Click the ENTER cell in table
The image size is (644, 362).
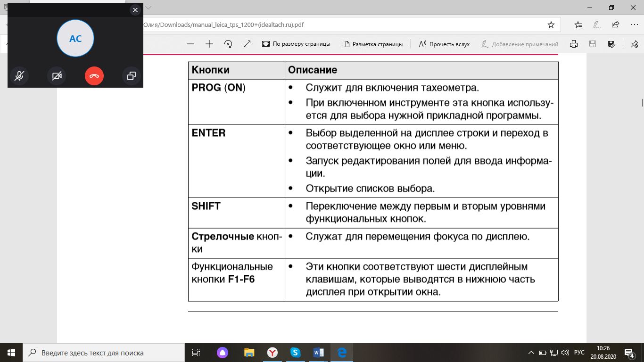coord(237,161)
